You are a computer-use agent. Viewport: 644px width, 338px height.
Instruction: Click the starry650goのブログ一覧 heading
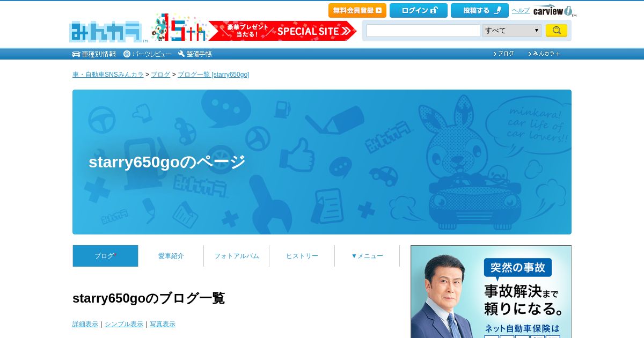pos(149,298)
